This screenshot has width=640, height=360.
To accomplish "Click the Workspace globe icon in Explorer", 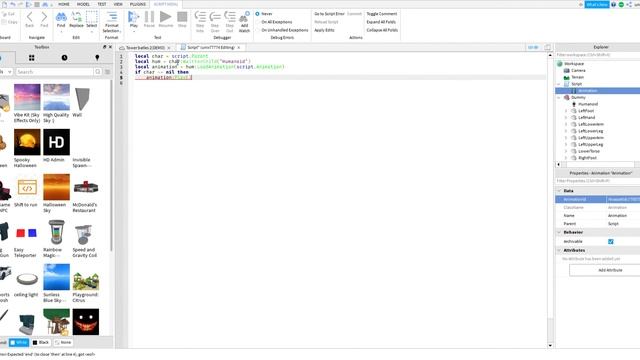I will (x=560, y=64).
